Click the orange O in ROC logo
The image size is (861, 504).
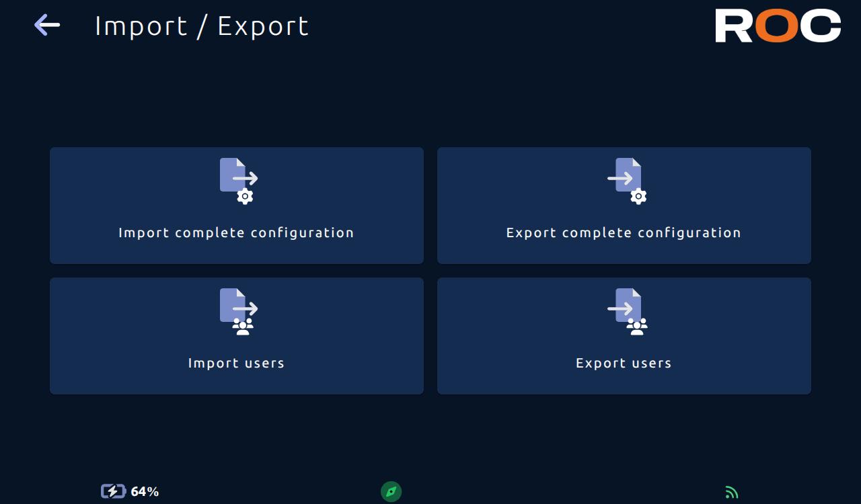click(x=778, y=26)
